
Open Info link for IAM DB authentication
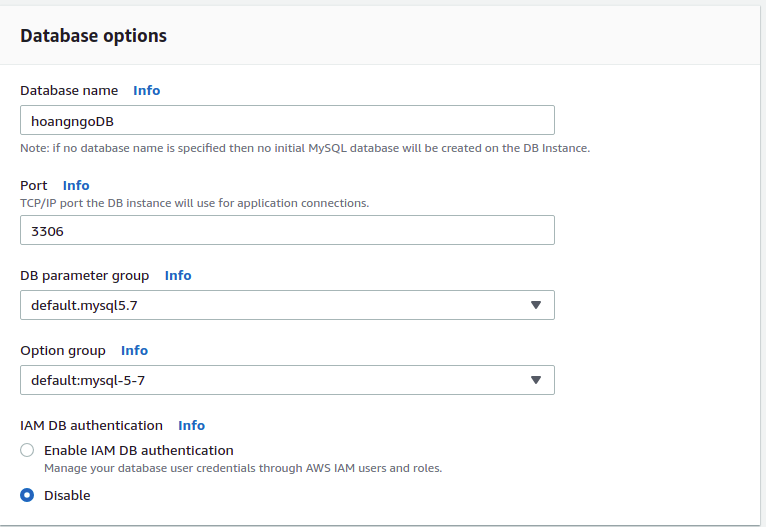point(191,425)
